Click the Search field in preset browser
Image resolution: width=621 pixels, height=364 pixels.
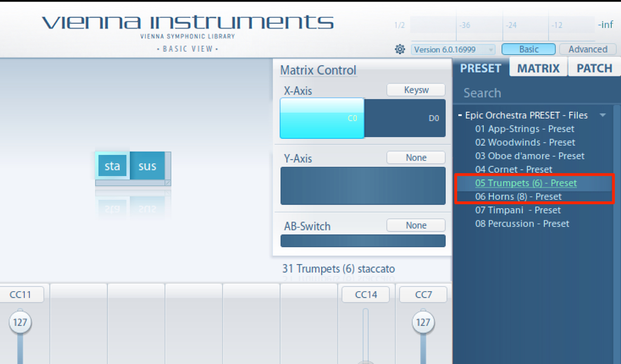pyautogui.click(x=537, y=93)
